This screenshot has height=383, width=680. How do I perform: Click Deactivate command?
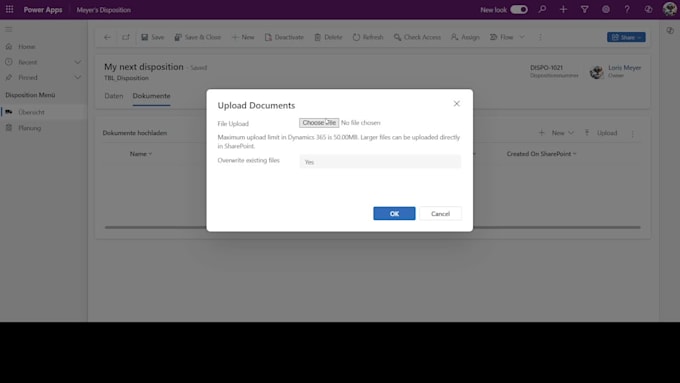(284, 37)
